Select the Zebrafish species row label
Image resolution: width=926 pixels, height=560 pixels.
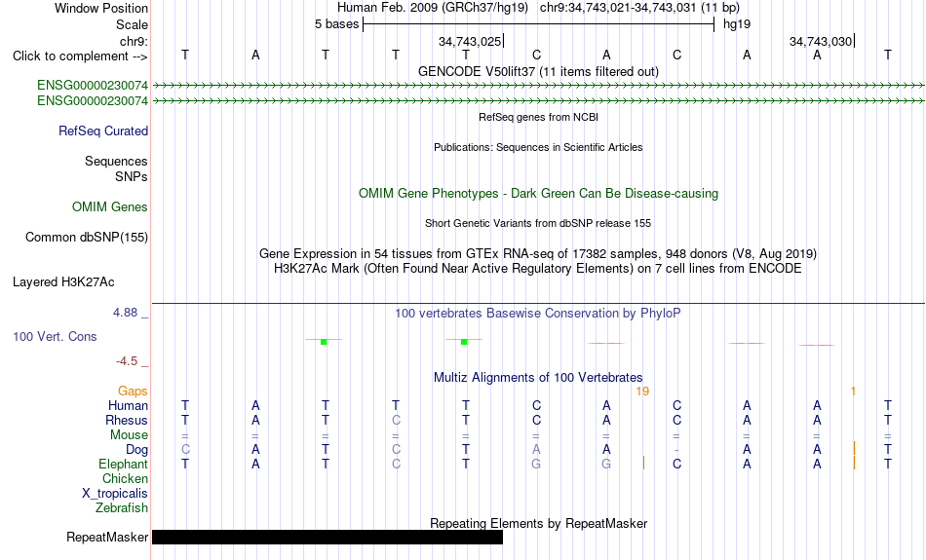pyautogui.click(x=122, y=508)
